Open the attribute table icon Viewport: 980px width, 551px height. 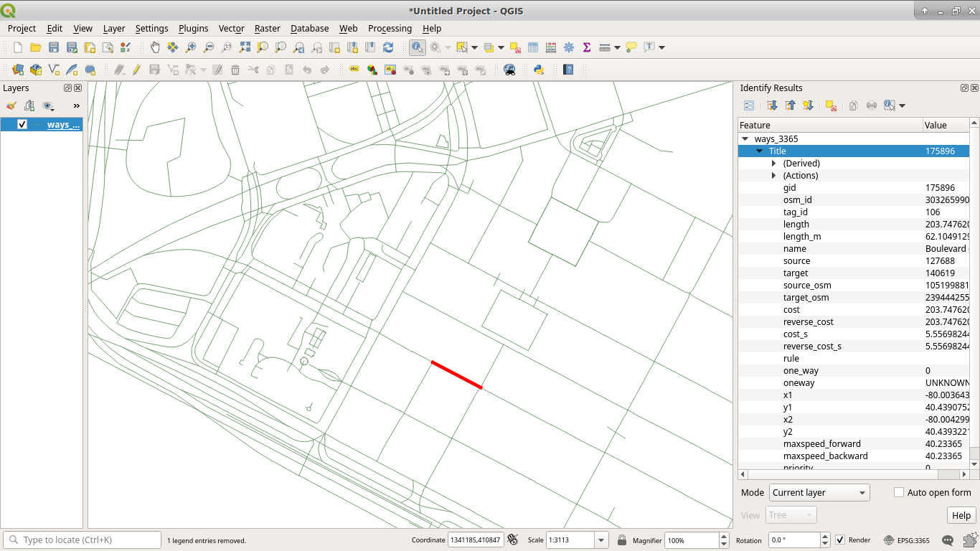click(533, 47)
